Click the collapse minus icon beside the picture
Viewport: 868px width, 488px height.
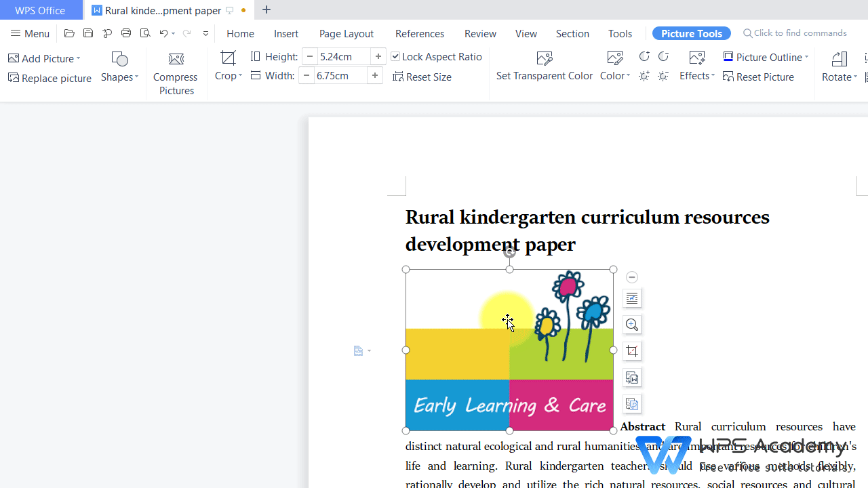tap(632, 277)
